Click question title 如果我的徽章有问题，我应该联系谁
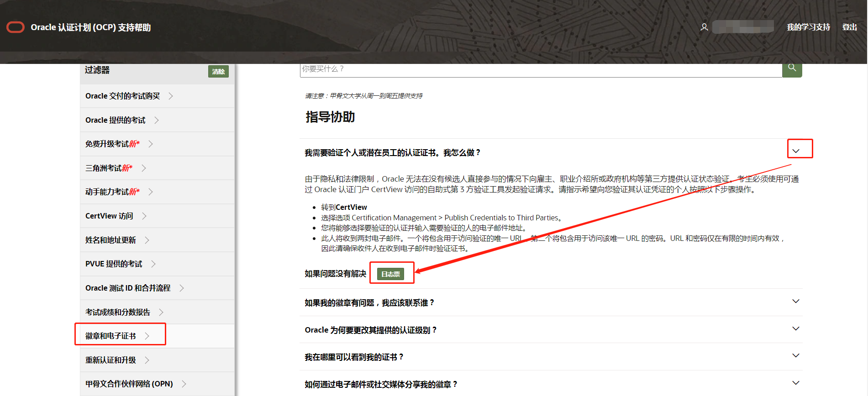The image size is (868, 396). [369, 303]
